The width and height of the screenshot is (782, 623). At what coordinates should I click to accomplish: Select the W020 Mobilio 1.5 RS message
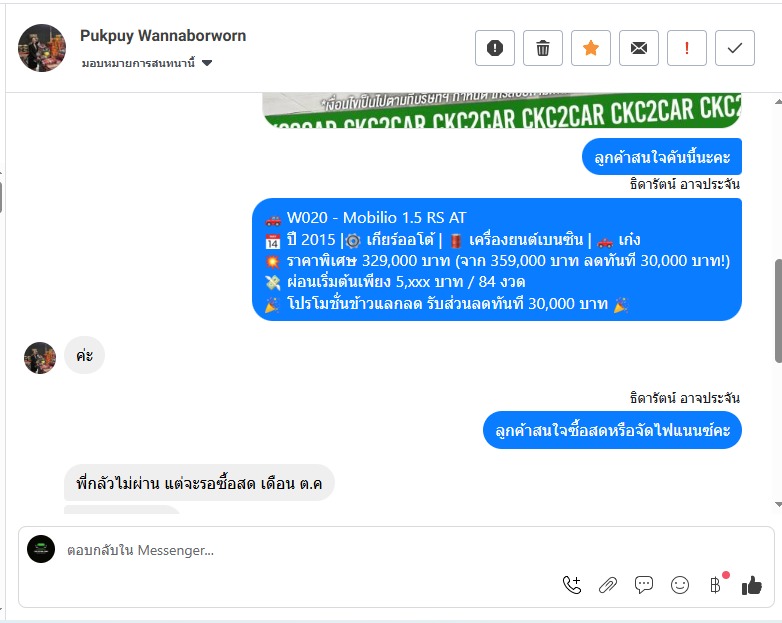click(497, 259)
